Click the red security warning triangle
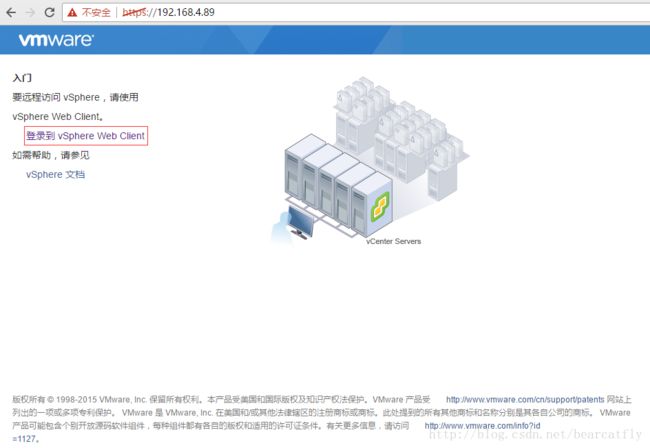650x448 pixels. 72,12
